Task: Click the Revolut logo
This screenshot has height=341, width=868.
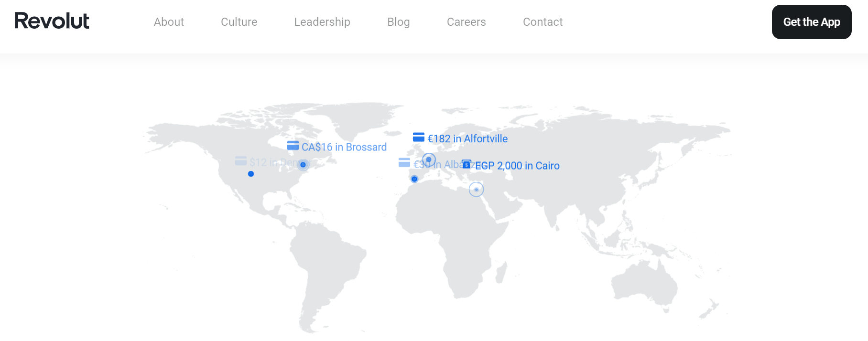Action: point(52,21)
